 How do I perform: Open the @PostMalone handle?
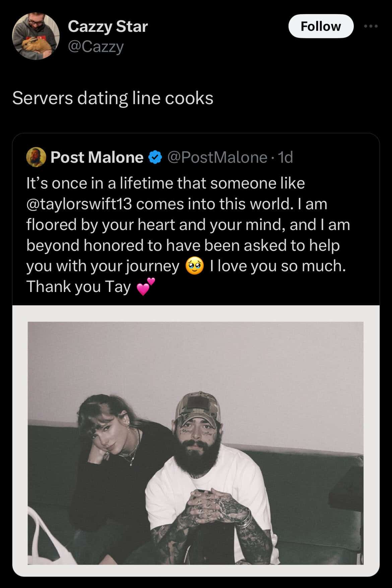[x=217, y=157]
